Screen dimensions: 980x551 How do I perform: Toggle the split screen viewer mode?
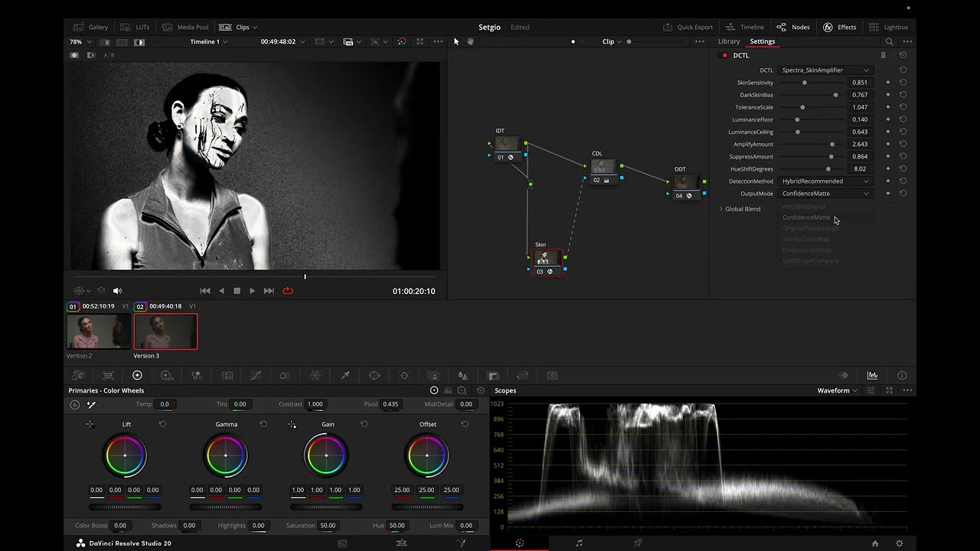click(123, 42)
